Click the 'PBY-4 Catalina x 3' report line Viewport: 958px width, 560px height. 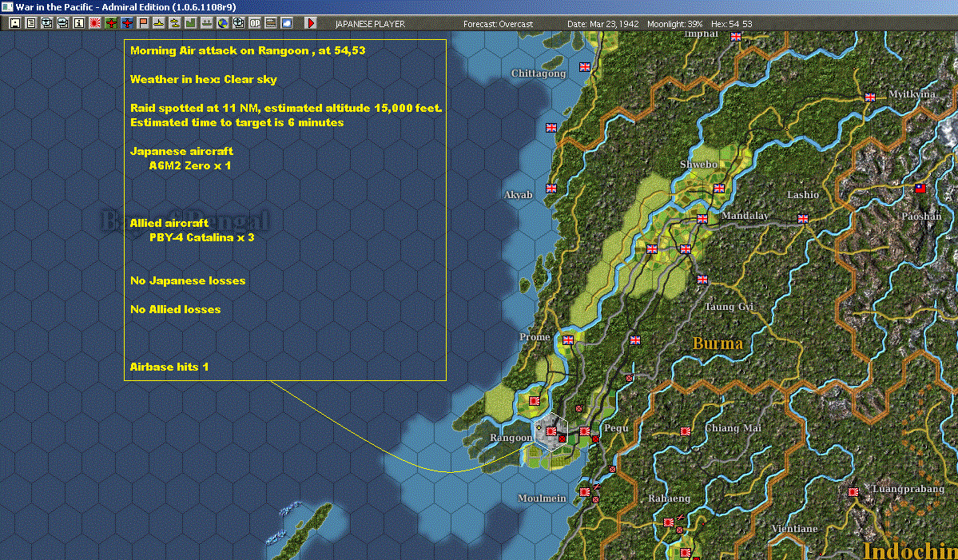201,237
